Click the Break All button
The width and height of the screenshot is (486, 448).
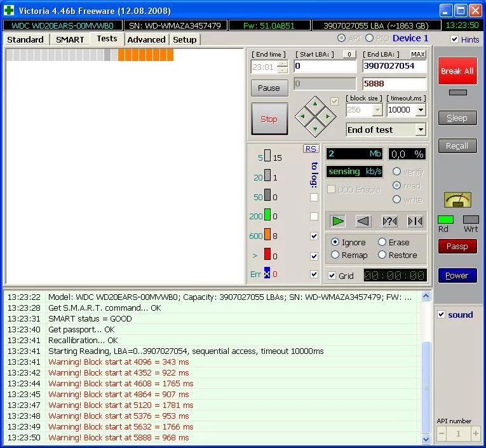(457, 71)
